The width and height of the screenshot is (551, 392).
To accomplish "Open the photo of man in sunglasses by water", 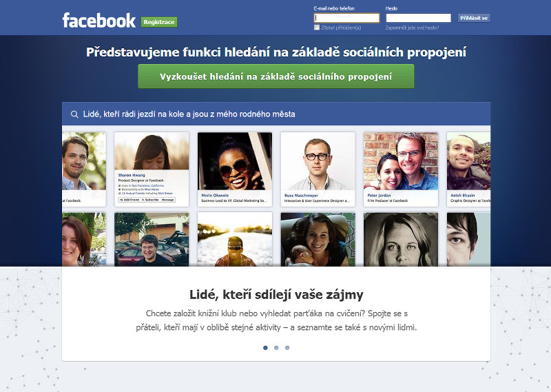I will pyautogui.click(x=235, y=240).
